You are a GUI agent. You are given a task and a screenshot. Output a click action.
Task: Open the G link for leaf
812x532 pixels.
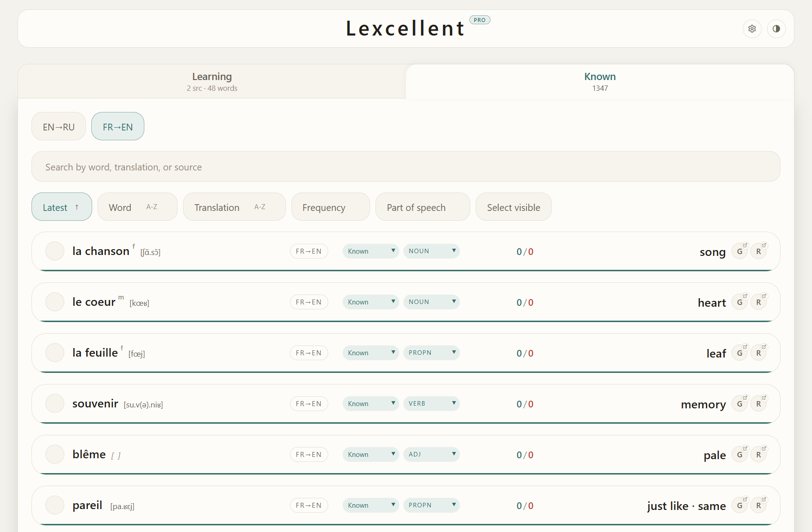click(x=740, y=353)
